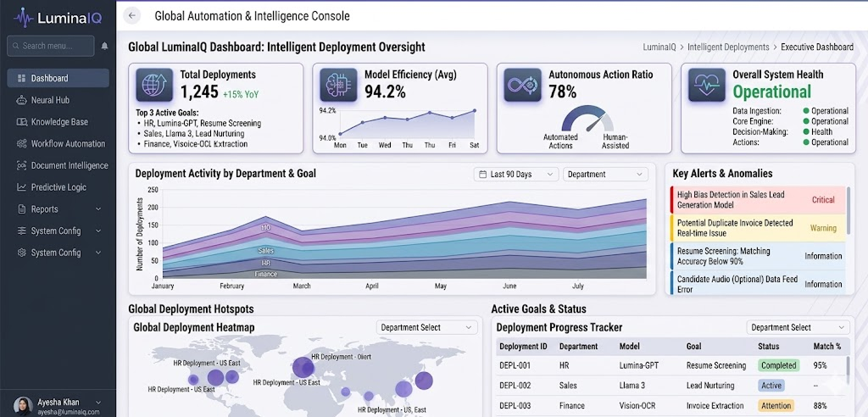The image size is (868, 417).
Task: Click the notification bell icon in sidebar
Action: (x=104, y=46)
